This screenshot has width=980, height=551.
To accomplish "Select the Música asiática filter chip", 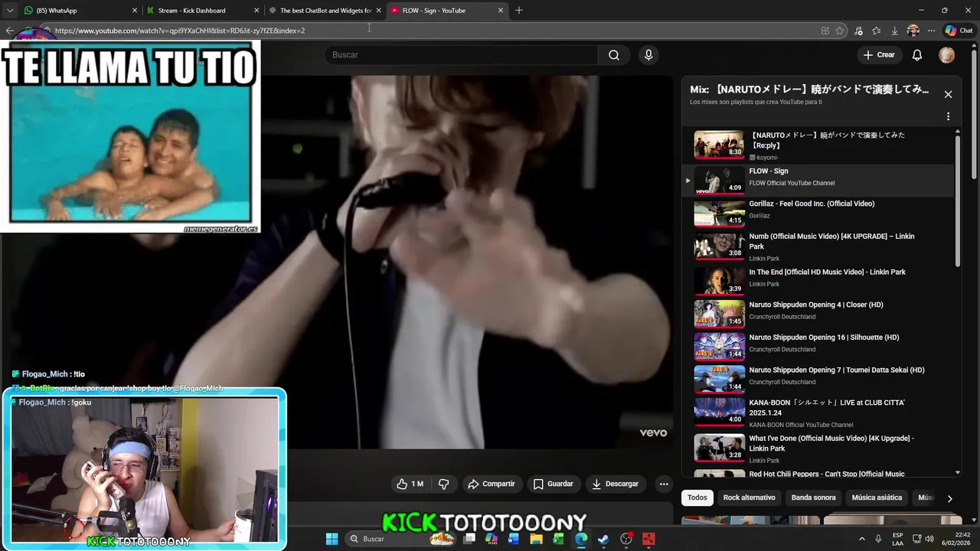I will pos(877,497).
